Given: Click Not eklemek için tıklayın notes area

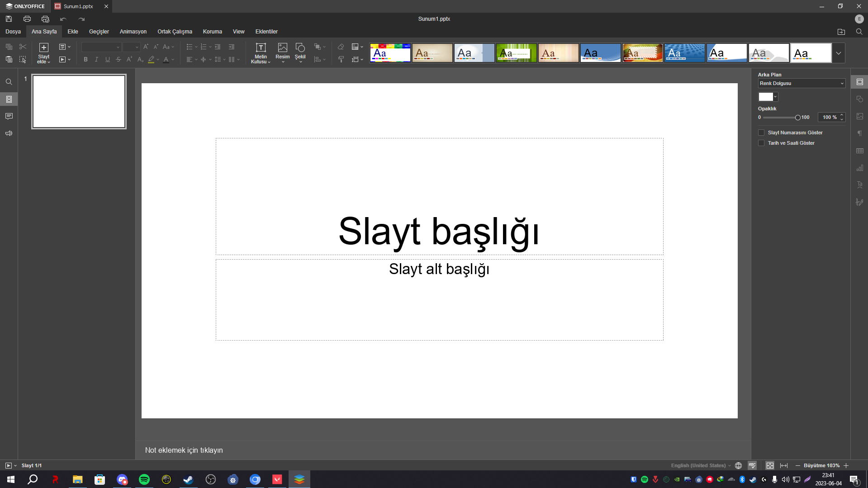Looking at the screenshot, I should (184, 450).
